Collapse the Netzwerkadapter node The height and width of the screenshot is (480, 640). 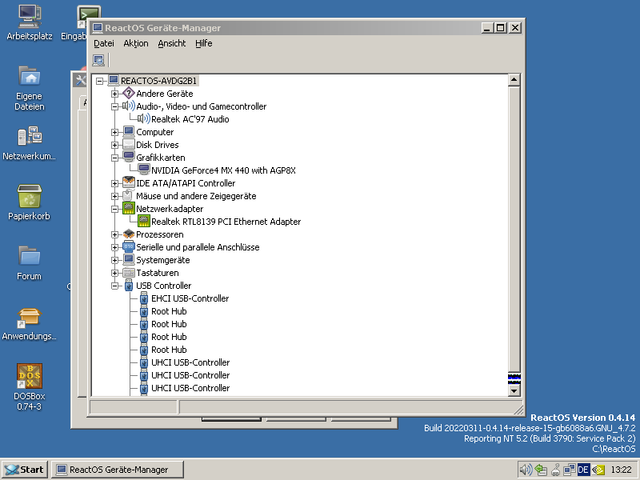(x=115, y=209)
